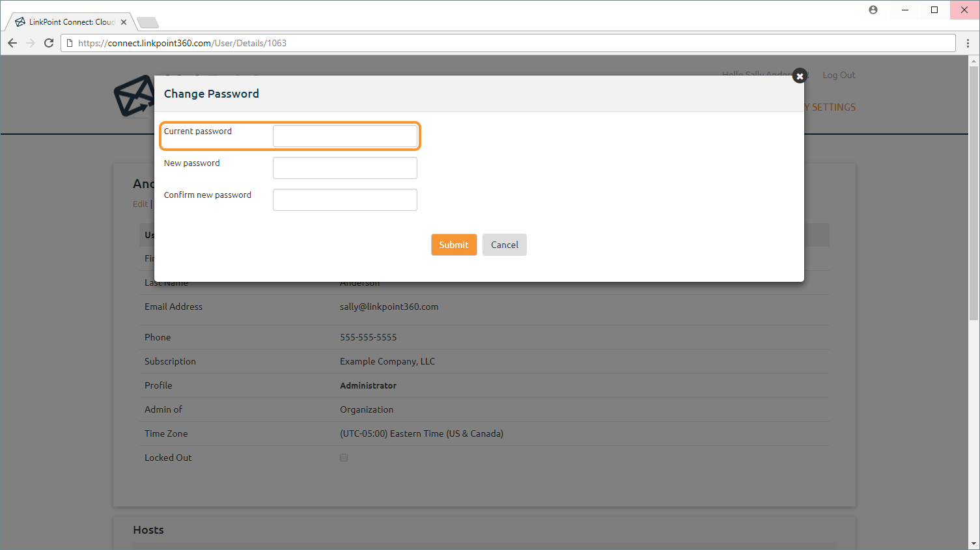Focus the New password field
Viewport: 980px width, 550px height.
pos(344,168)
